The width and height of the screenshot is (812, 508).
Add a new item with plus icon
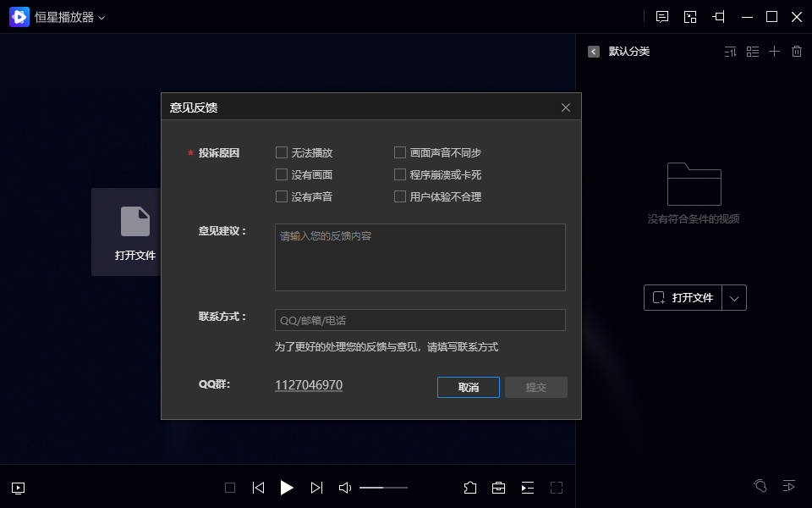774,52
